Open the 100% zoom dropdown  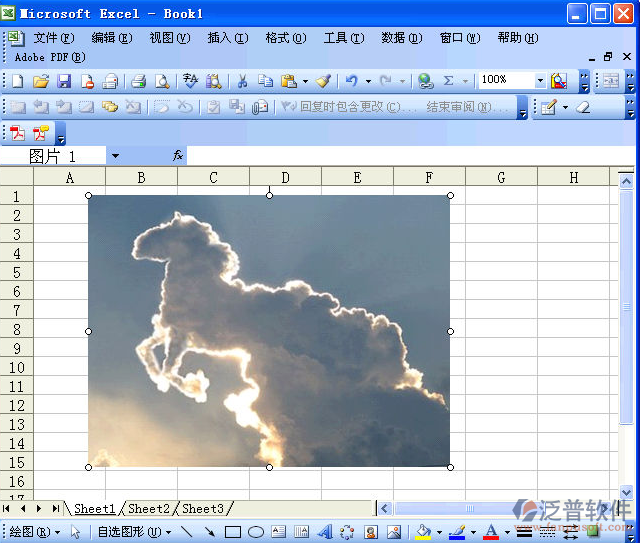(540, 80)
